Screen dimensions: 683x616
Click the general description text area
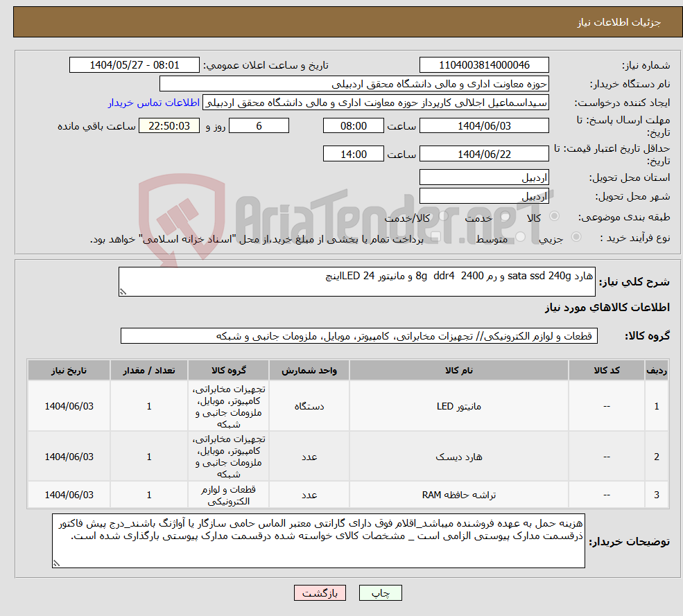click(356, 281)
